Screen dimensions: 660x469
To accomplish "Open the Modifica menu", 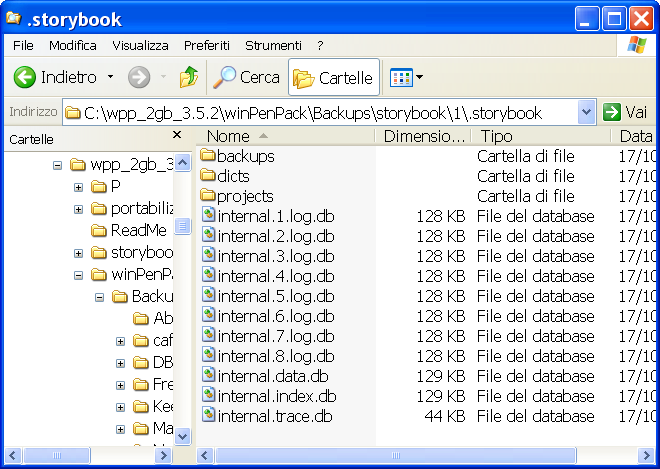I will [72, 45].
